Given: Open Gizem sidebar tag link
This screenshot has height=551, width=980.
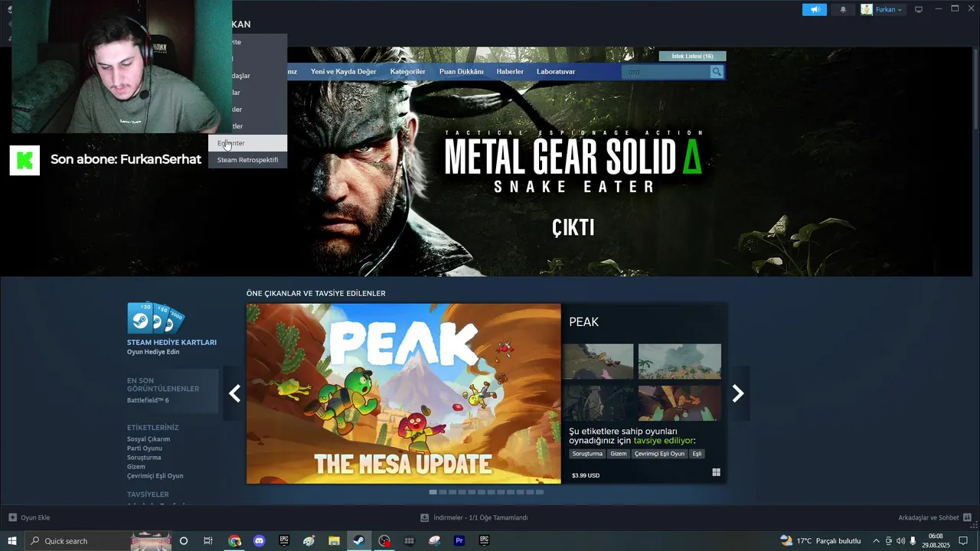Looking at the screenshot, I should tap(136, 467).
